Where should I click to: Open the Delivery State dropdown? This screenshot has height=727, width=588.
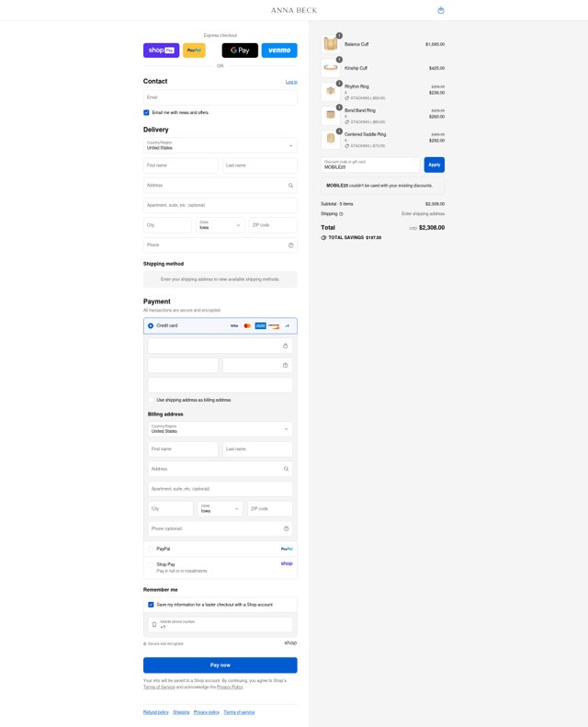click(x=220, y=225)
